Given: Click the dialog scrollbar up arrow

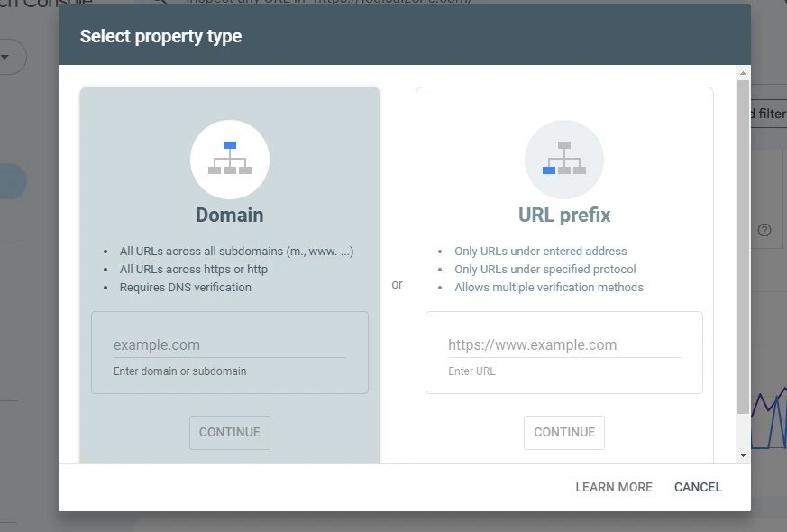Looking at the screenshot, I should tap(743, 72).
